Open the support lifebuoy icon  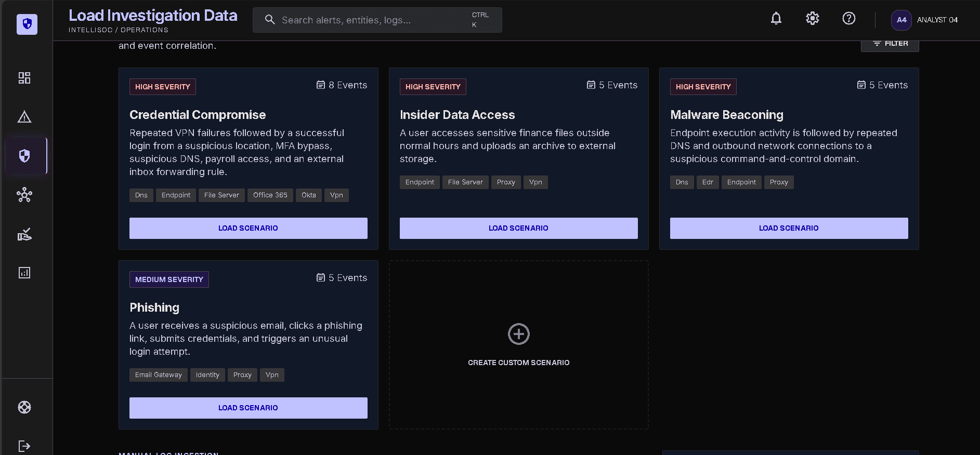pyautogui.click(x=24, y=407)
